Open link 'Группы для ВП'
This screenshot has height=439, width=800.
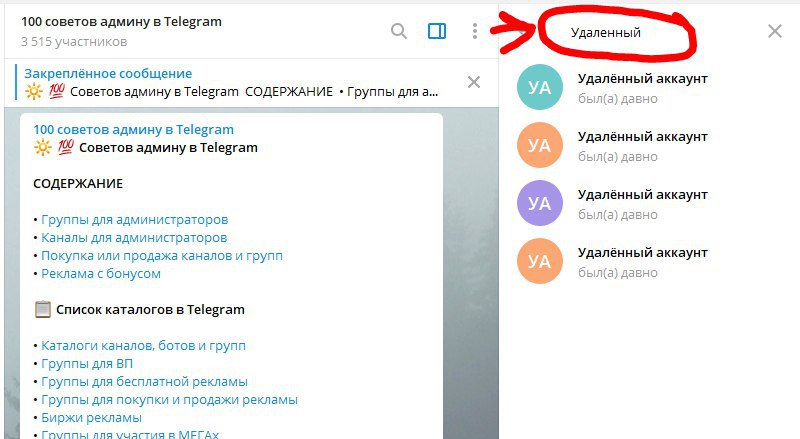point(87,363)
